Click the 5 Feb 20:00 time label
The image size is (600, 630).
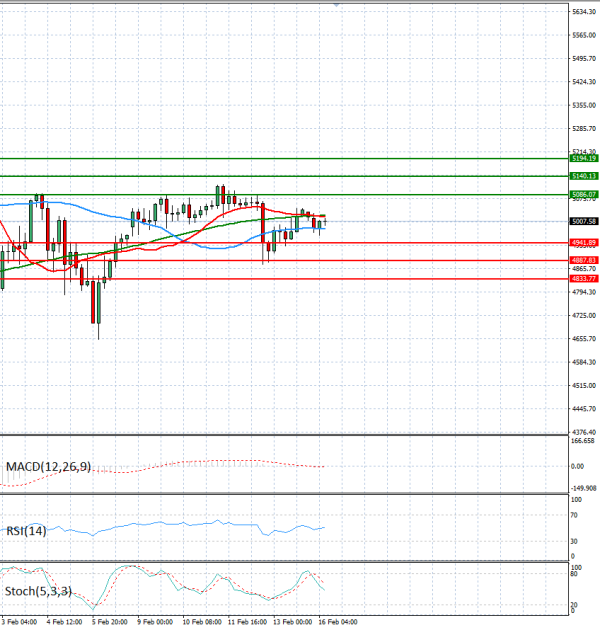(111, 622)
